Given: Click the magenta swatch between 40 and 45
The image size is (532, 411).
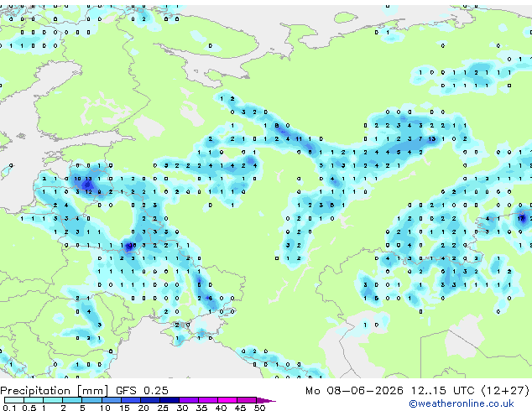Looking at the screenshot, I should 227,400.
